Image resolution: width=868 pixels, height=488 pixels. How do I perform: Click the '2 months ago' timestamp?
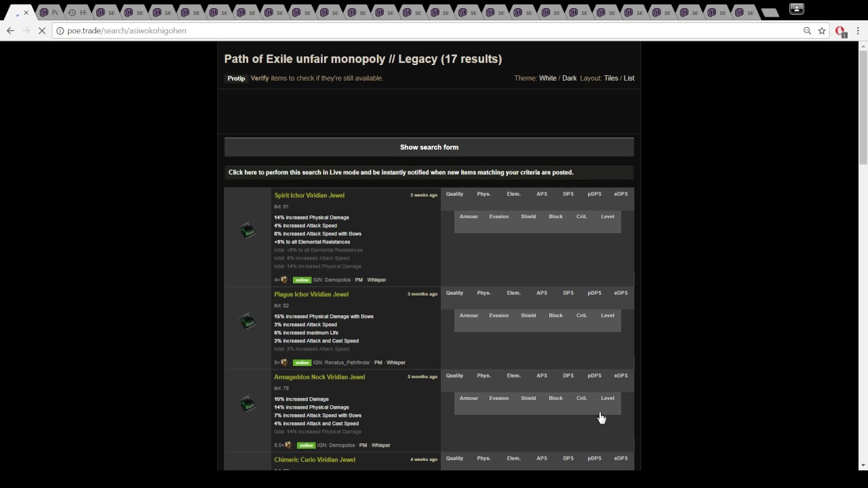pos(422,377)
